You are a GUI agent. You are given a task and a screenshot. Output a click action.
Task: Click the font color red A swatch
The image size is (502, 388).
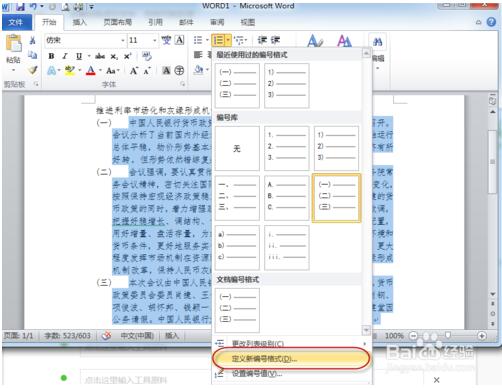(x=91, y=71)
